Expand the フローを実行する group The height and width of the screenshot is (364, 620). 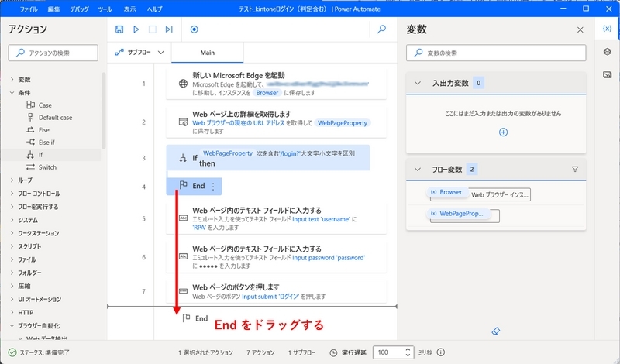(x=12, y=207)
